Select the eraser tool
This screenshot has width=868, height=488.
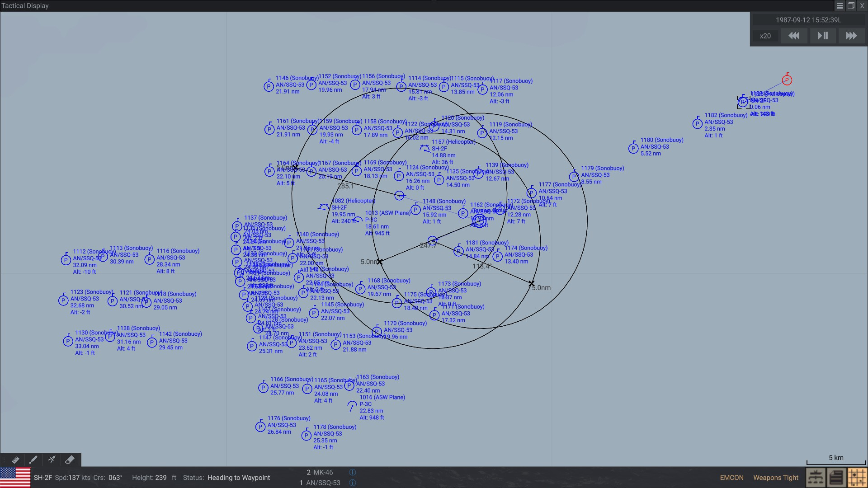click(x=70, y=460)
